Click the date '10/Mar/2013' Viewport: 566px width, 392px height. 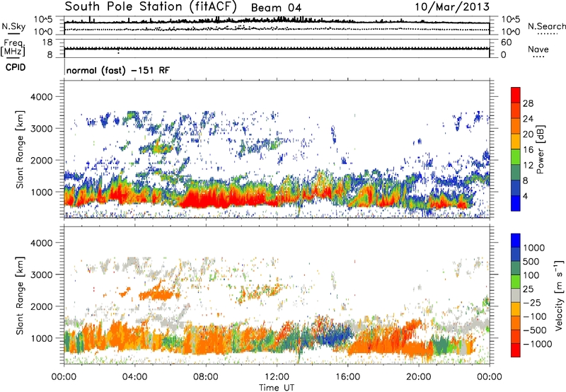pos(452,6)
